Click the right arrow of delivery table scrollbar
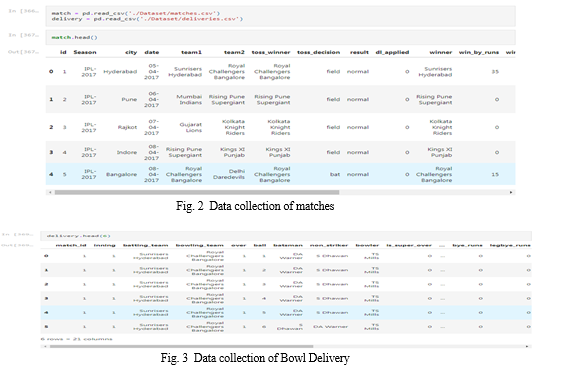The image size is (564, 369). 527,346
